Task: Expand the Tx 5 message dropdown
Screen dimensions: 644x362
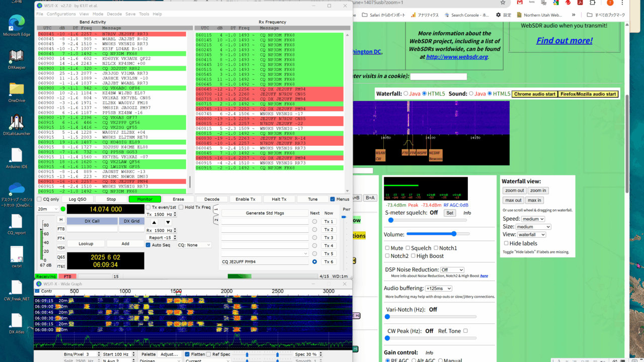Action: (x=306, y=253)
